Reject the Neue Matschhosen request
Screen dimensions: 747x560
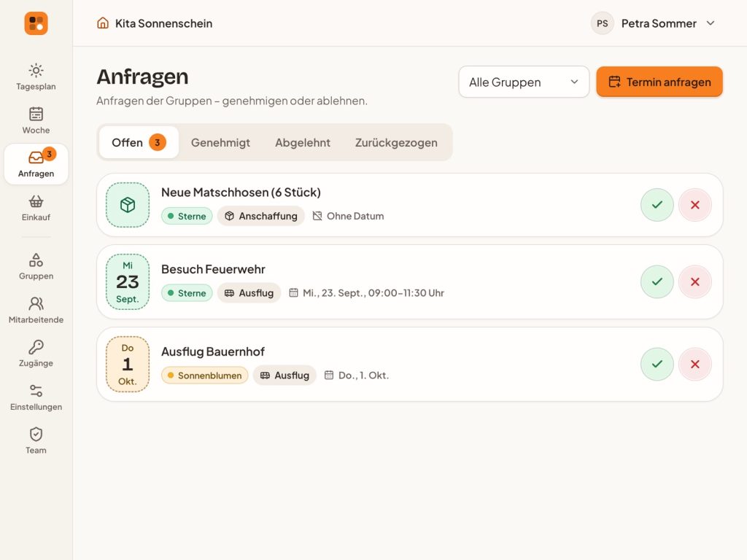(695, 205)
